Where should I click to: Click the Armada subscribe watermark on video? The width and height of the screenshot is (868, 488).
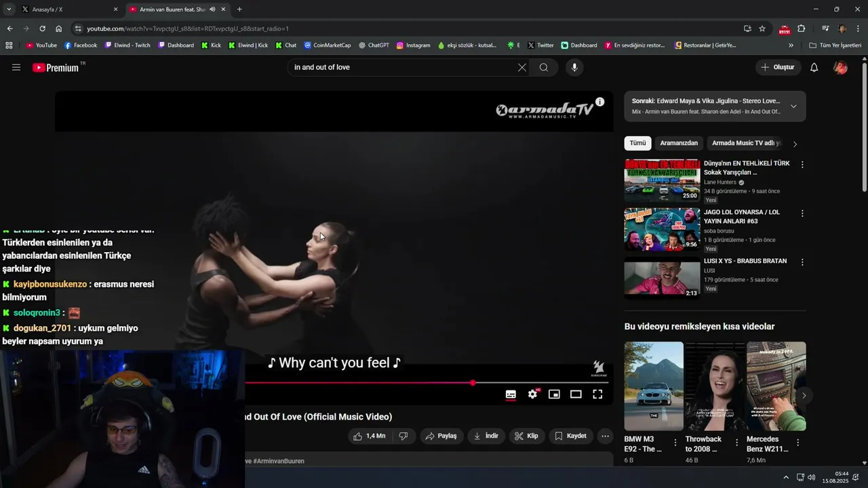598,369
